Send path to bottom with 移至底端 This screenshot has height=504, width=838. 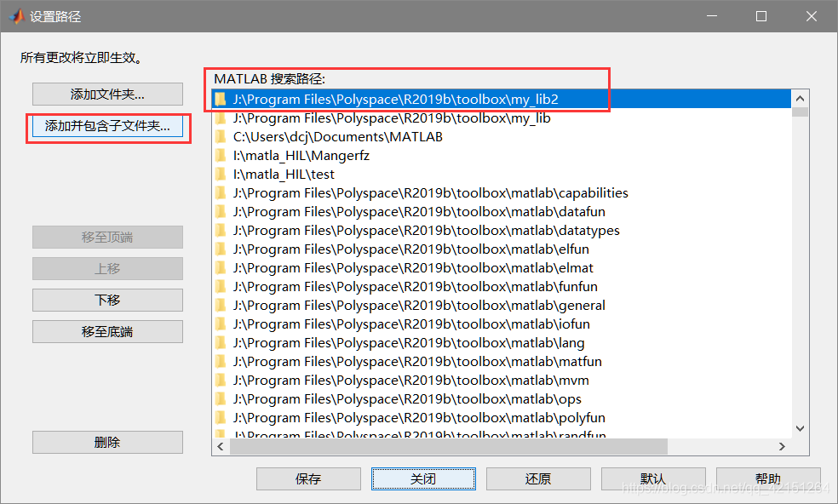coord(107,331)
